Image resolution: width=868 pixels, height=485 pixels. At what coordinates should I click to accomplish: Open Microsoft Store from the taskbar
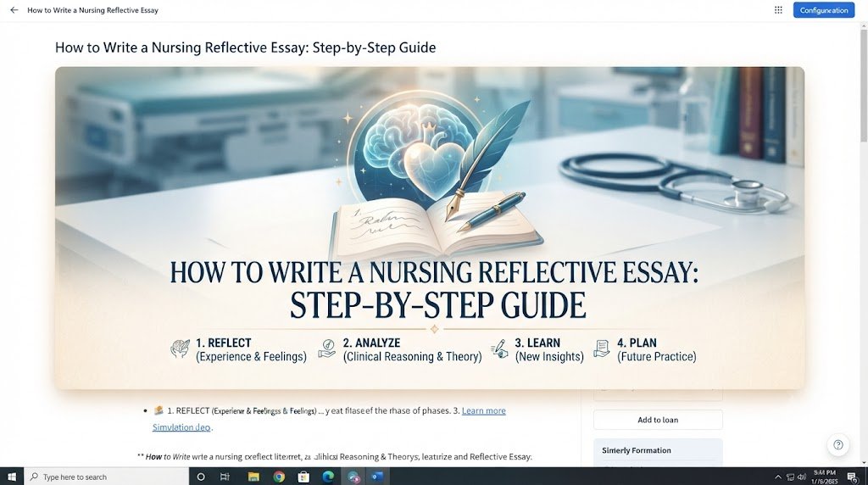click(x=303, y=477)
